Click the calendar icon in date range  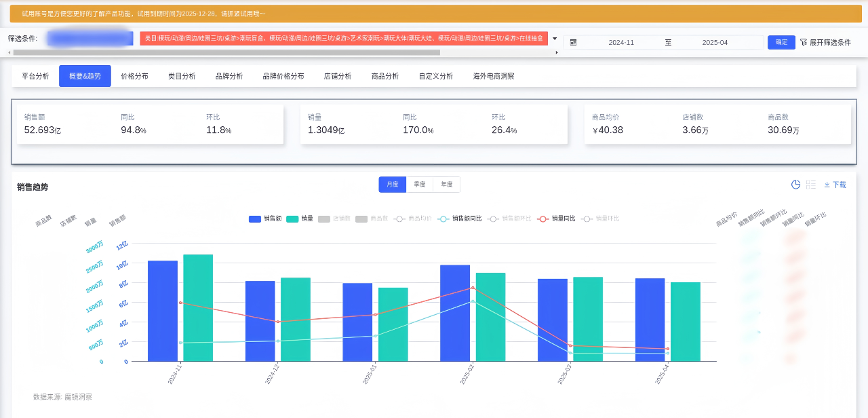coord(573,42)
